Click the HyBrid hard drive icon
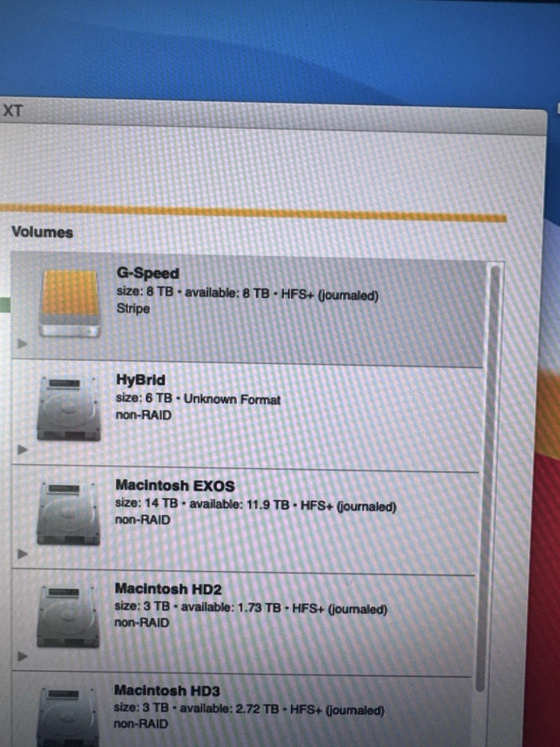 click(x=69, y=409)
